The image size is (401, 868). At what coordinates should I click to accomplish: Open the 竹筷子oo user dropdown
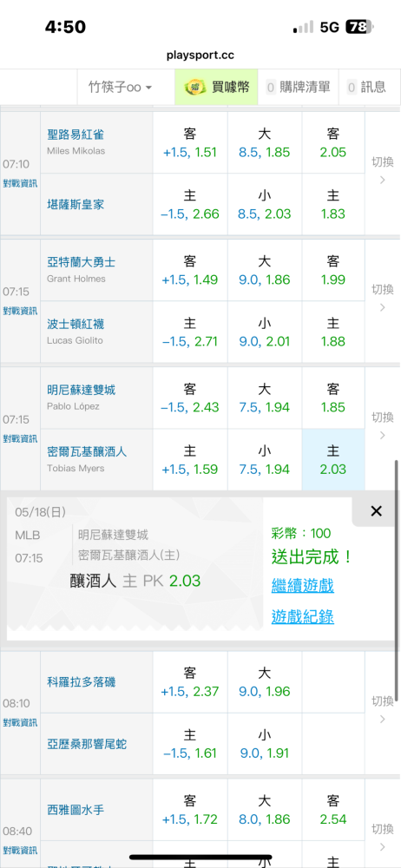(x=121, y=87)
